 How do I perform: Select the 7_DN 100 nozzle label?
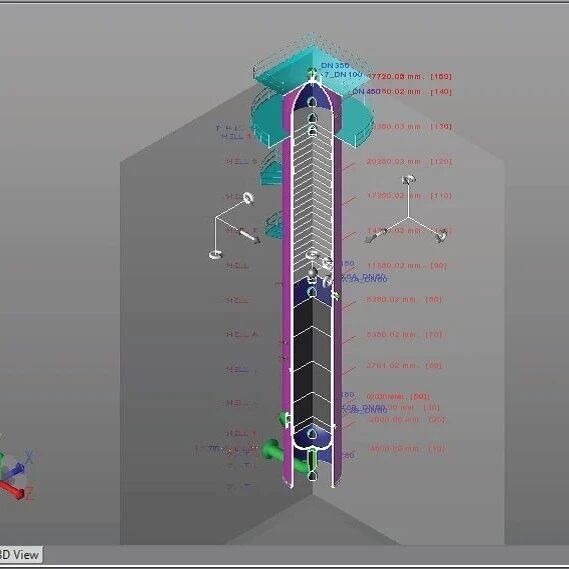click(x=343, y=75)
